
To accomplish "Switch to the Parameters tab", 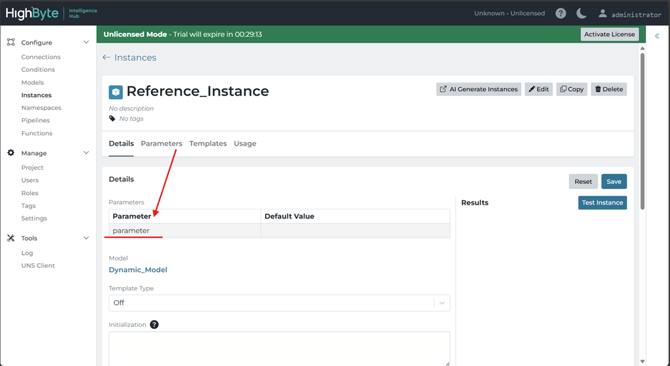I will coord(162,143).
